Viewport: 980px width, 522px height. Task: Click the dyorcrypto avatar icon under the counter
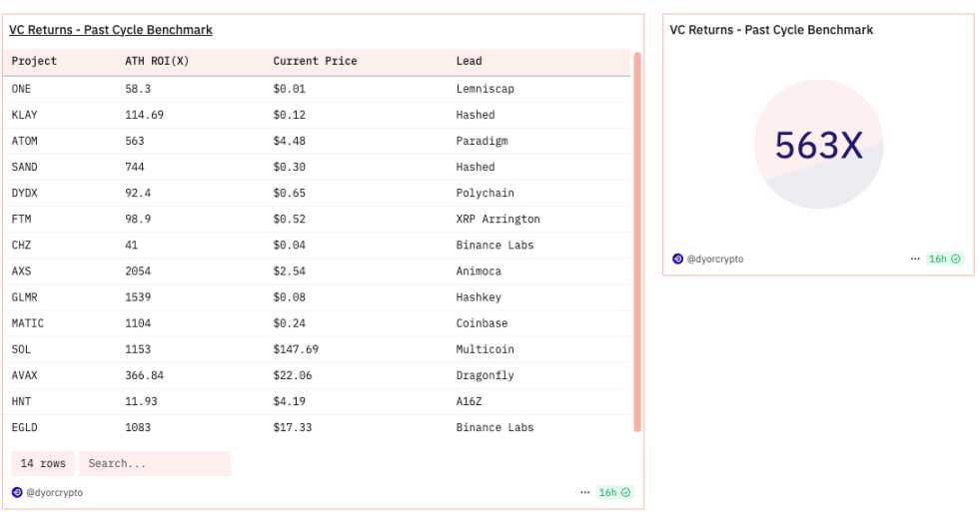(678, 259)
